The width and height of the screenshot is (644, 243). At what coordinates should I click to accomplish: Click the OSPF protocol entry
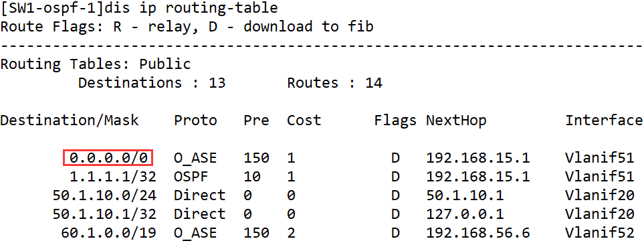[191, 176]
